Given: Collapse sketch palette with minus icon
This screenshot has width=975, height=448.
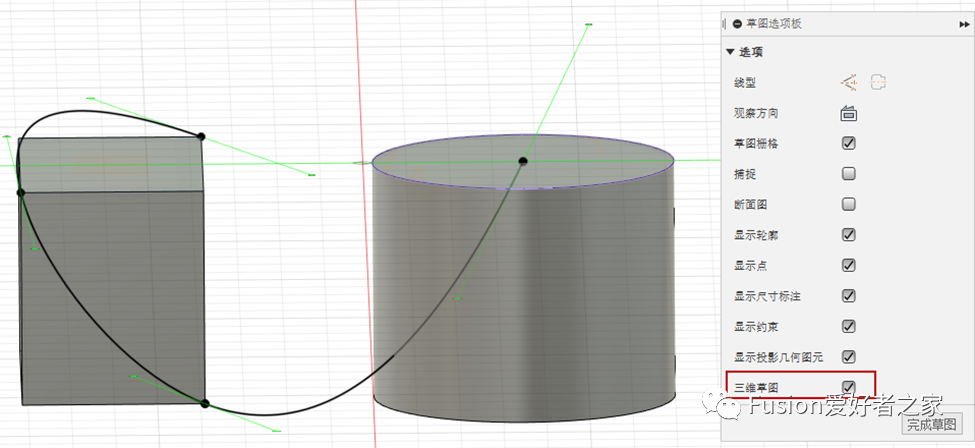Looking at the screenshot, I should click(x=737, y=24).
